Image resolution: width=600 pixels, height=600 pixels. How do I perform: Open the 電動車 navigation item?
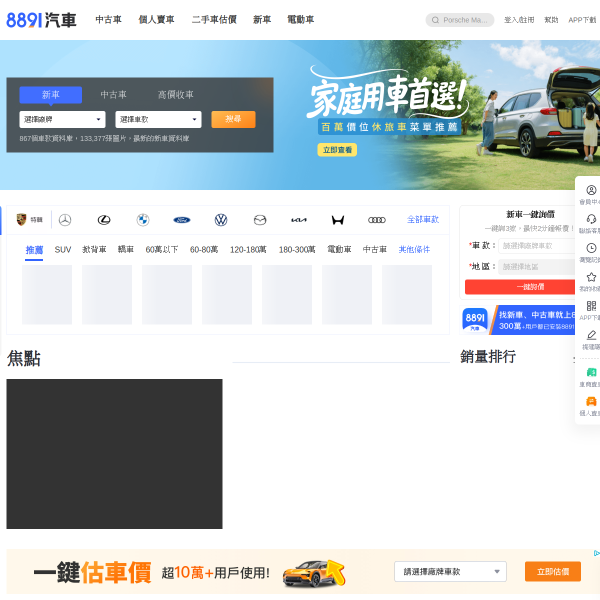[x=300, y=20]
